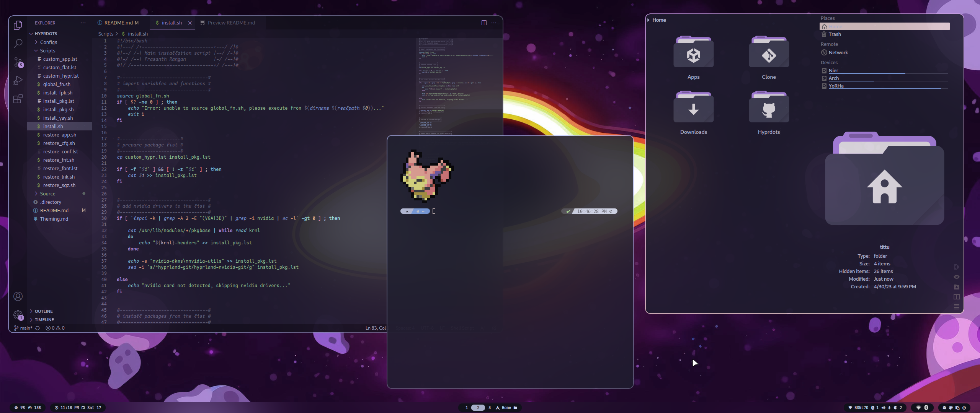980x413 pixels.
Task: Click main branch indicator in status bar
Action: click(24, 328)
